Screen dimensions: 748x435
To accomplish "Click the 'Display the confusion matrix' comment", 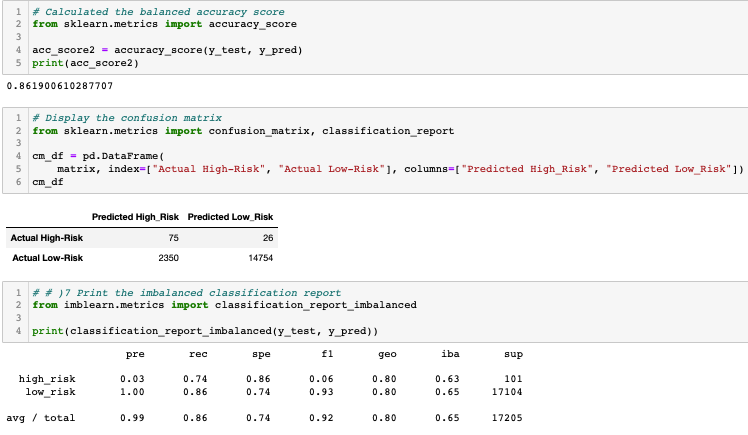I will pos(127,118).
